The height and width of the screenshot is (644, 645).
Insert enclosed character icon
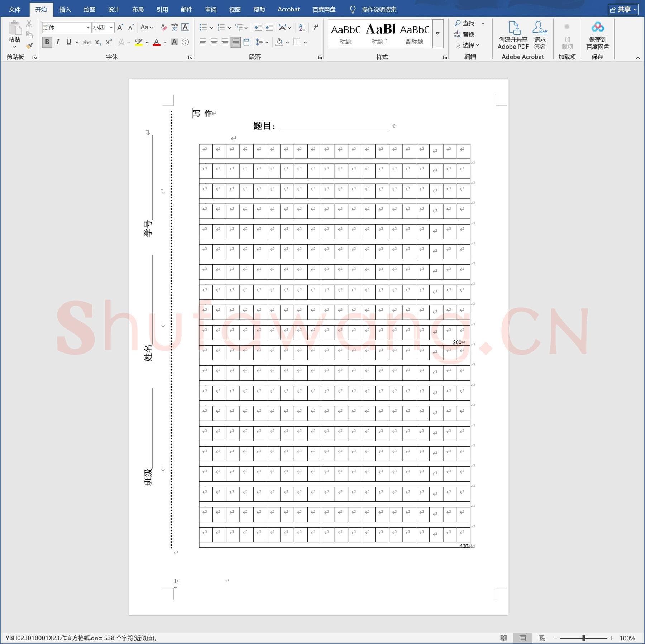(185, 42)
